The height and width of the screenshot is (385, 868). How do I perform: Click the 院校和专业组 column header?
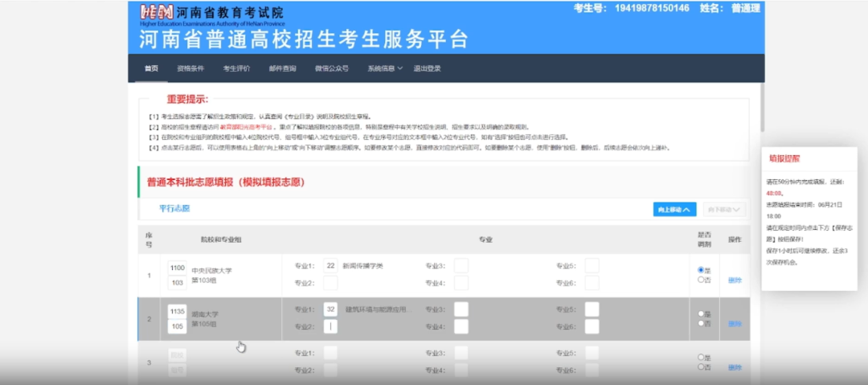coord(220,240)
